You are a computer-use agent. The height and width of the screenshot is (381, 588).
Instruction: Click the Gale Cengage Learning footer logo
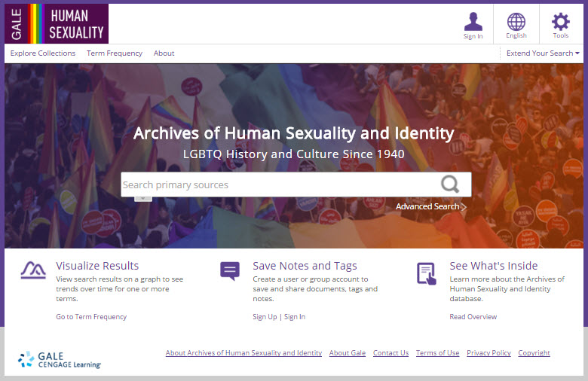[60, 360]
